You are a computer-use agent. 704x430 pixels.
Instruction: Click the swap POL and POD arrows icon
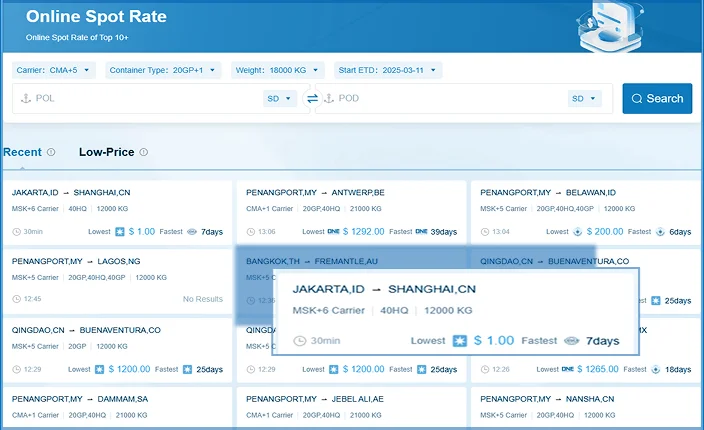click(x=312, y=98)
